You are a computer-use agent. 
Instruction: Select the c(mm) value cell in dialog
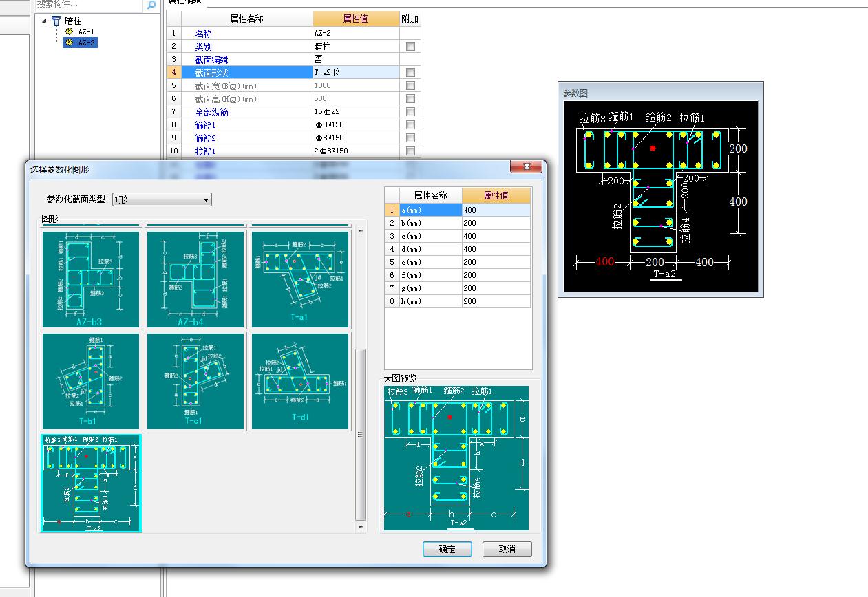click(x=496, y=236)
